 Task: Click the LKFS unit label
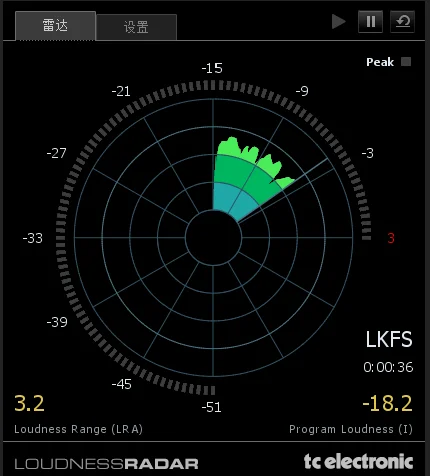389,340
